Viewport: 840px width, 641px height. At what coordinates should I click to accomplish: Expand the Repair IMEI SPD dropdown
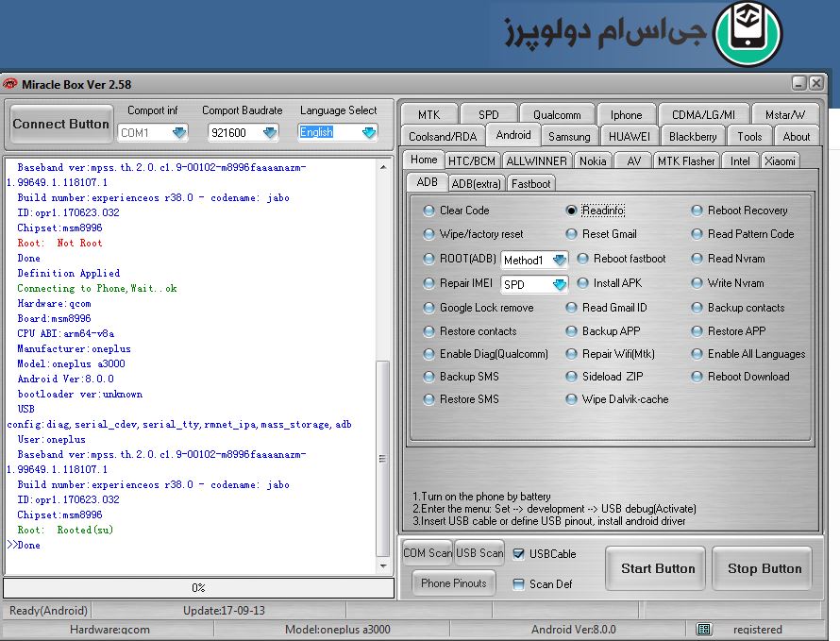coord(560,284)
